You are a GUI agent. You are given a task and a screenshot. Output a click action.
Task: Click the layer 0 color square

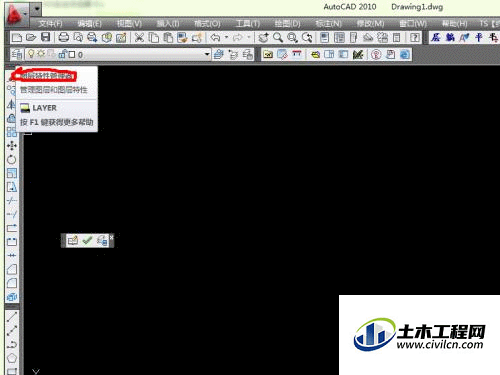[x=71, y=54]
